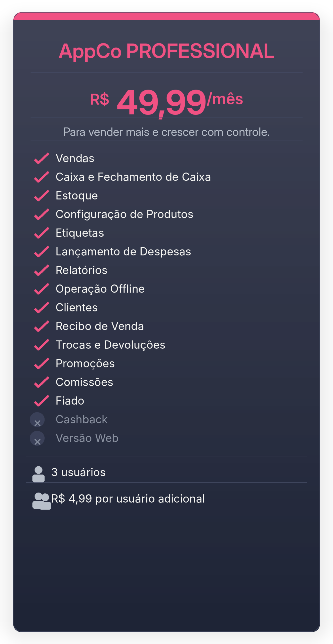
Task: Click the checkmark beside Operação Offline
Action: coord(41,289)
